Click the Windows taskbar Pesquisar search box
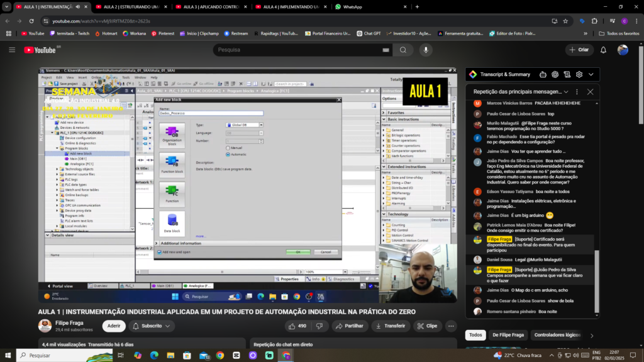Viewport: 644px width, 362px height. coord(65,356)
